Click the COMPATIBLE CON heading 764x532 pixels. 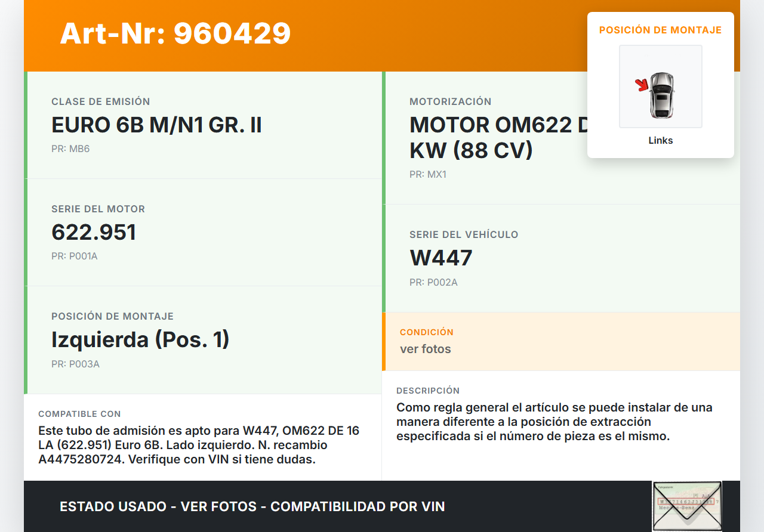pyautogui.click(x=79, y=414)
